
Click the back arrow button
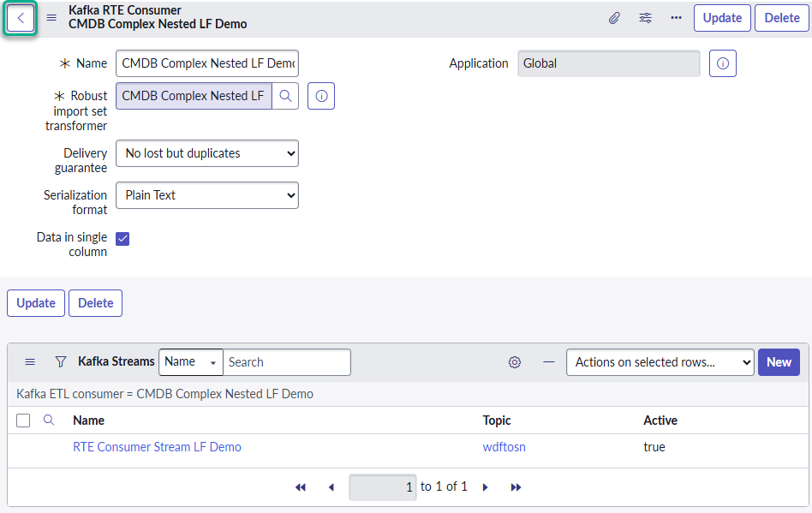tap(21, 18)
